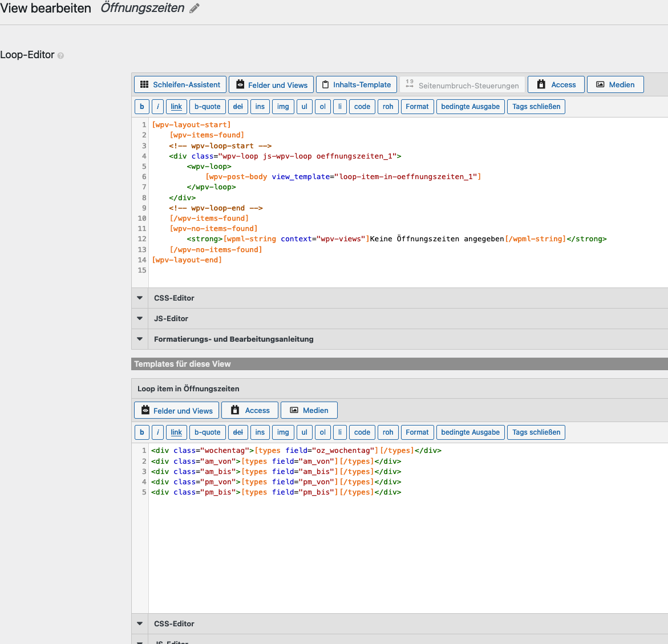Expand the CSS-Editor section under Loop-Editor
Viewport: 668px width, 644px height.
pos(174,298)
